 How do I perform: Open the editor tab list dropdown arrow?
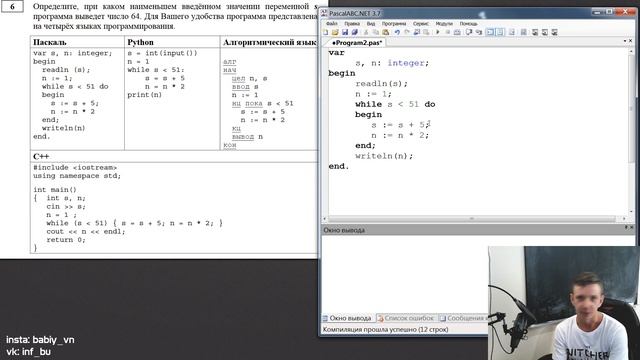point(625,41)
